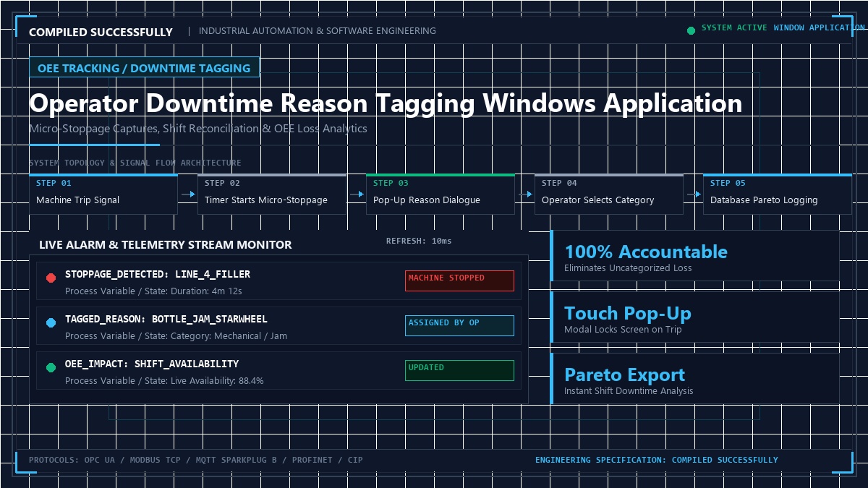This screenshot has width=868, height=488.
Task: Click ENGINEERING SPECIFICATION: COMPILED SUCCESSFULLY footer text
Action: 657,460
